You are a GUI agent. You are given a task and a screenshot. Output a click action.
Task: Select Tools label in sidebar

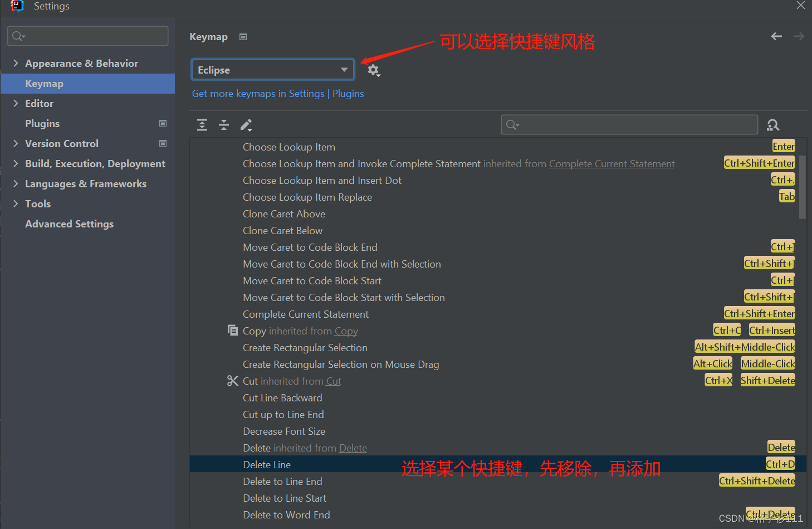click(38, 204)
